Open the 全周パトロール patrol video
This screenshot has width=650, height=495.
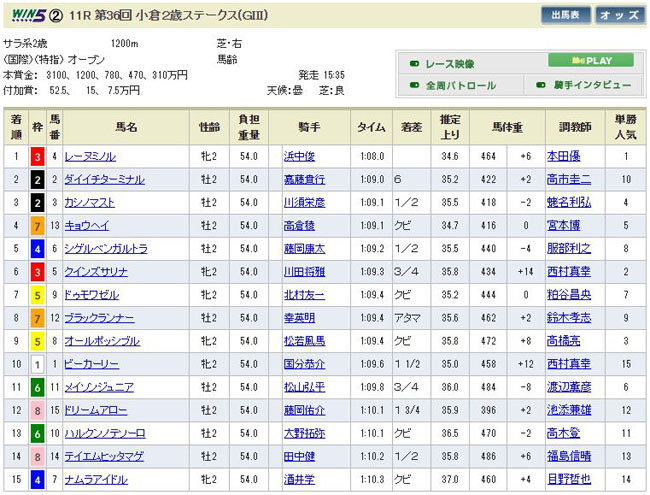click(461, 86)
